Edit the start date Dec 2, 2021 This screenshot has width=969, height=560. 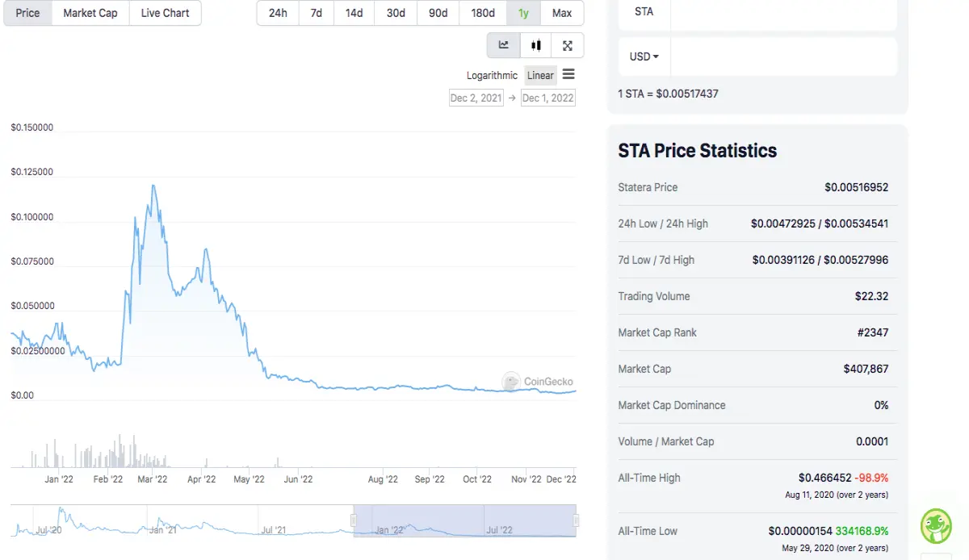tap(476, 98)
